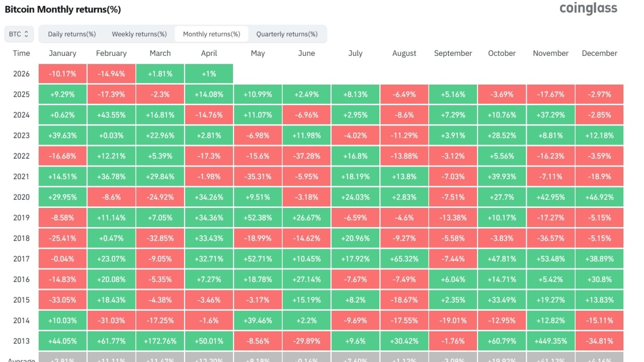Click the +1.81% March 2026 cell
Screen dimensions: 644x362
click(x=160, y=74)
